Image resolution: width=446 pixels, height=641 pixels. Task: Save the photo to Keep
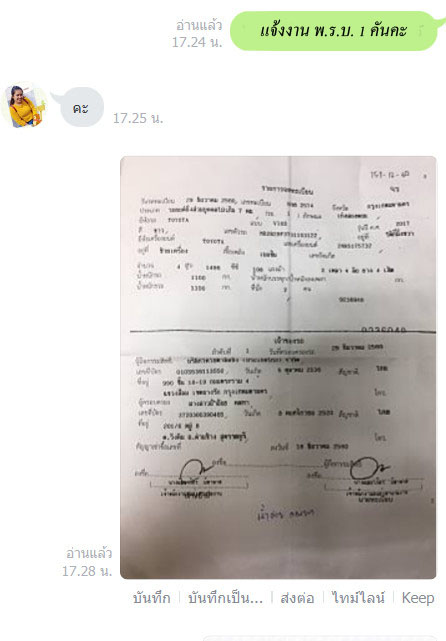tap(418, 598)
